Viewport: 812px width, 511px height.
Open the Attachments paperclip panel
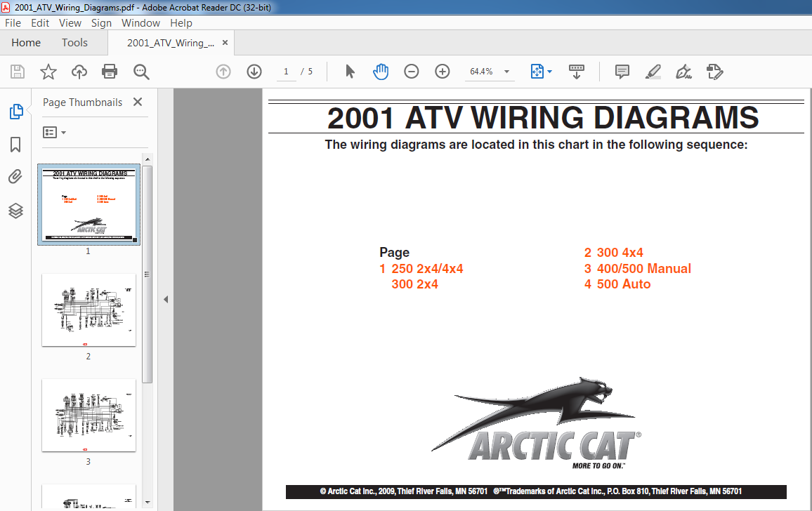coord(15,177)
